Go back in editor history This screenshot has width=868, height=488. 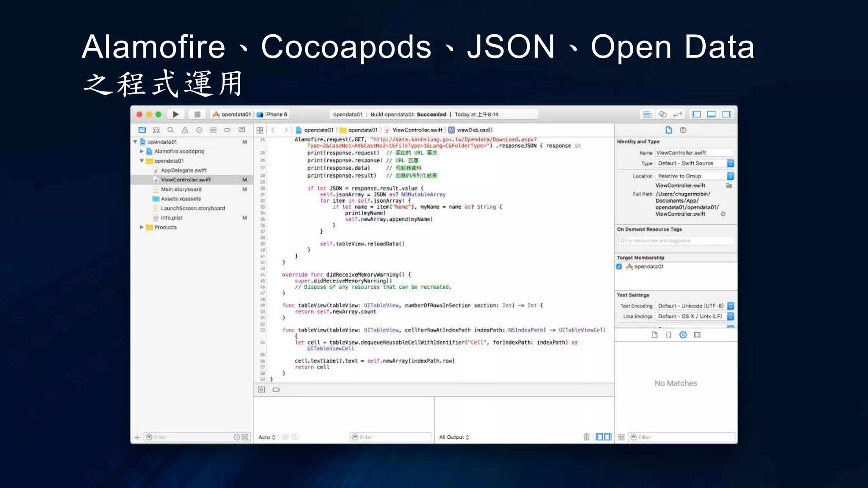(x=273, y=130)
